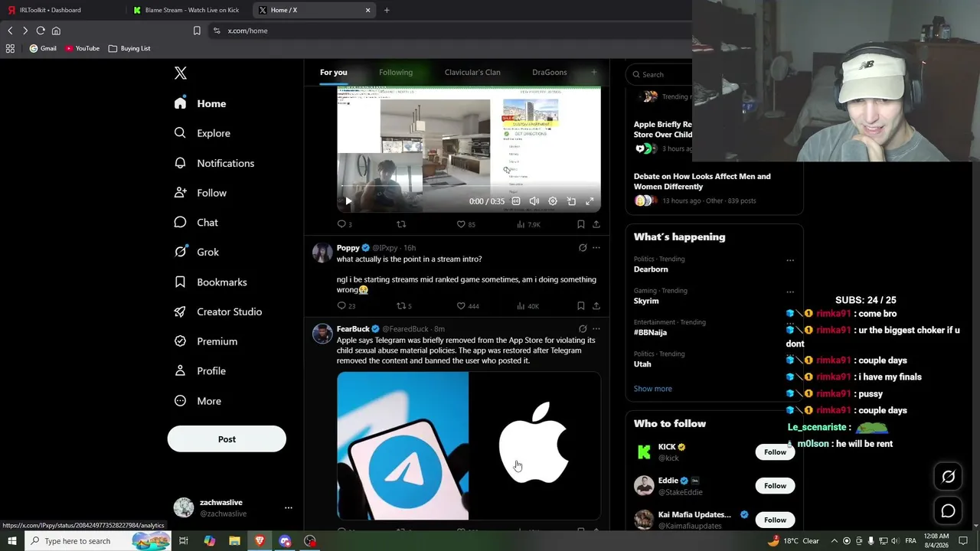Viewport: 980px width, 551px height.
Task: Bookmark this page in address bar
Action: point(197,31)
